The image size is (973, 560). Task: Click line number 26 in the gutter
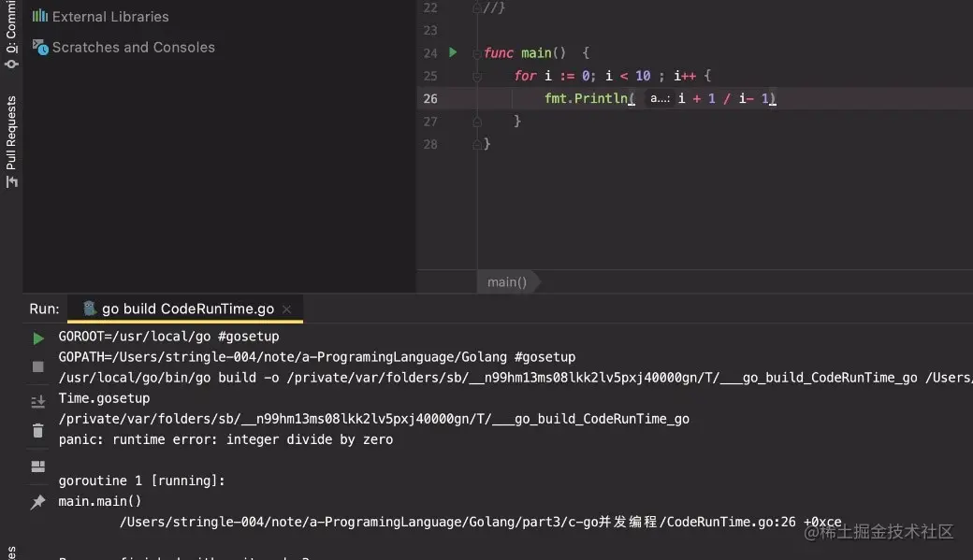point(430,98)
